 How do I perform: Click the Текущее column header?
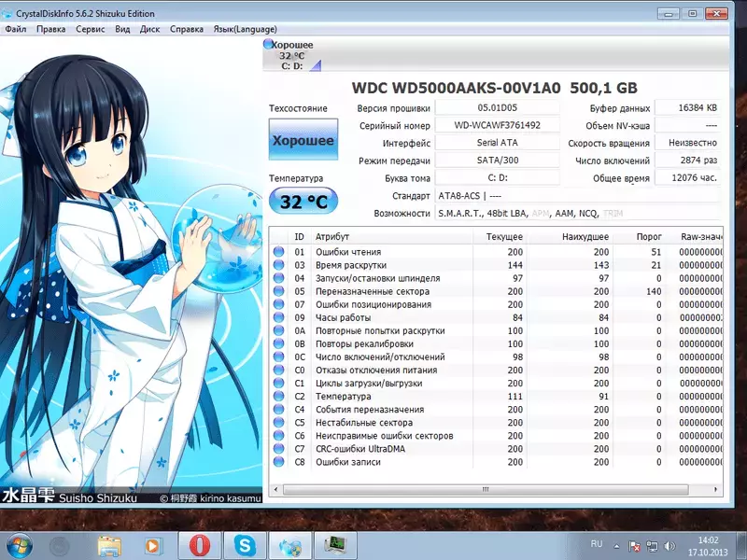pyautogui.click(x=500, y=237)
